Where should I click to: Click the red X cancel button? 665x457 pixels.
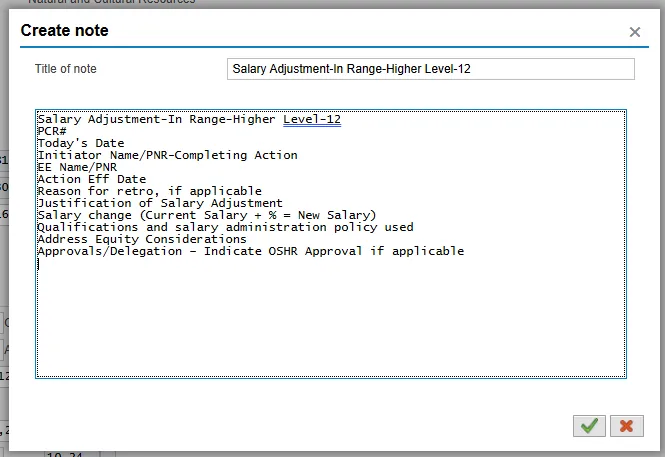pyautogui.click(x=626, y=425)
